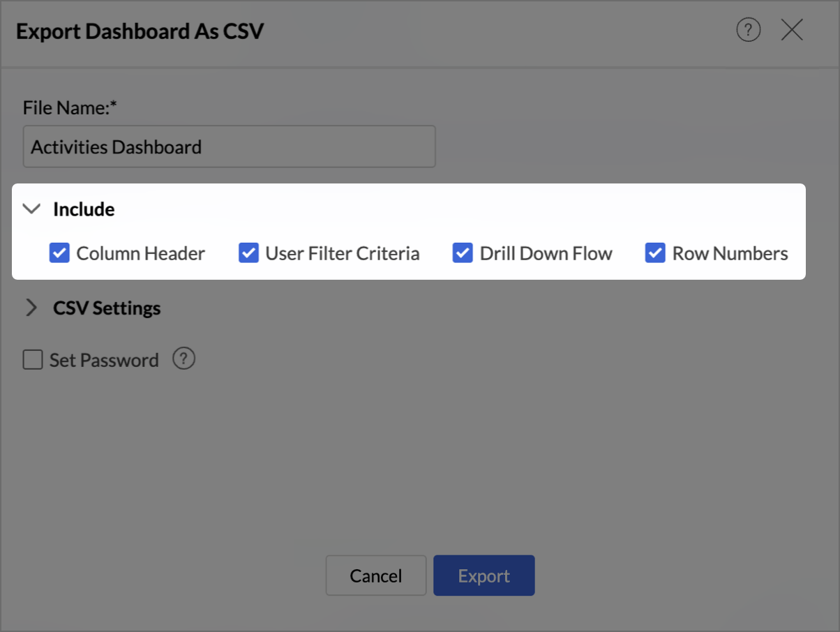
Task: Click the Set Password label text
Action: 104,360
